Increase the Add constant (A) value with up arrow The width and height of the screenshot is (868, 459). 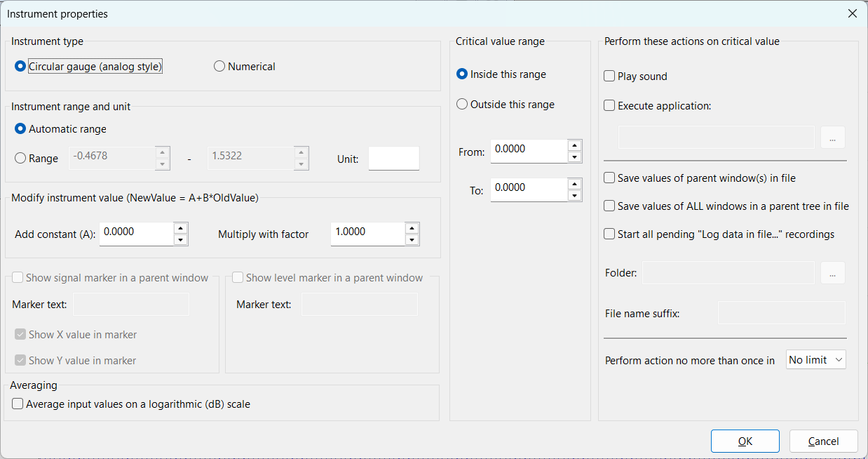(x=180, y=228)
